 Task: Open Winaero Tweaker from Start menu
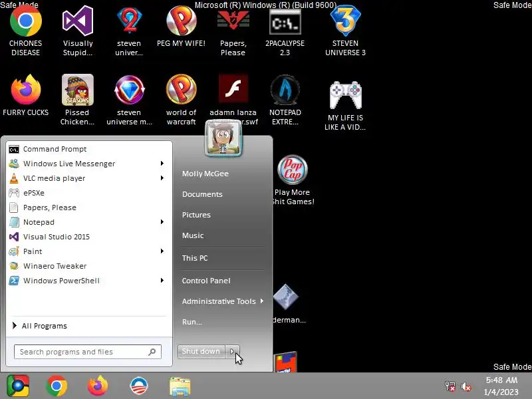pos(89,266)
